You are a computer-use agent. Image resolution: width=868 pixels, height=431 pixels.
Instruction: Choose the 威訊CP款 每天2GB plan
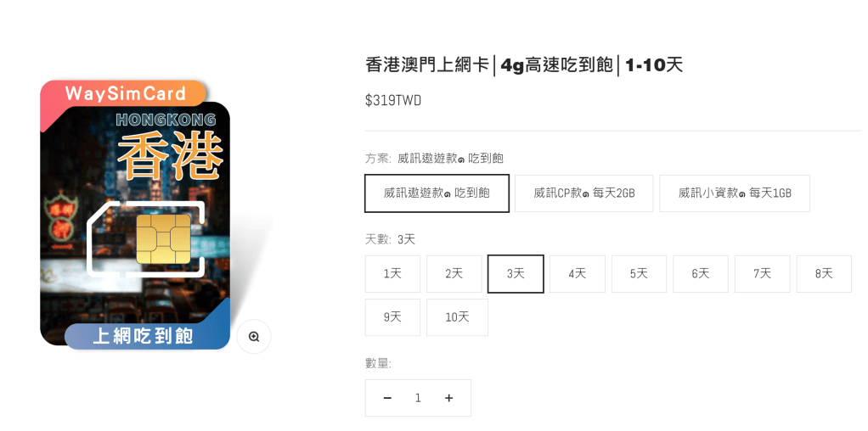tap(584, 193)
